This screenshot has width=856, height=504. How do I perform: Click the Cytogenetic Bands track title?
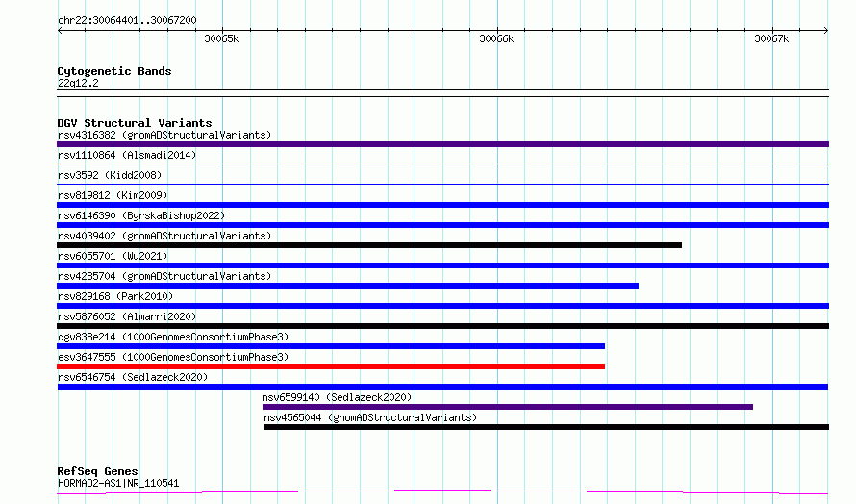tap(114, 71)
